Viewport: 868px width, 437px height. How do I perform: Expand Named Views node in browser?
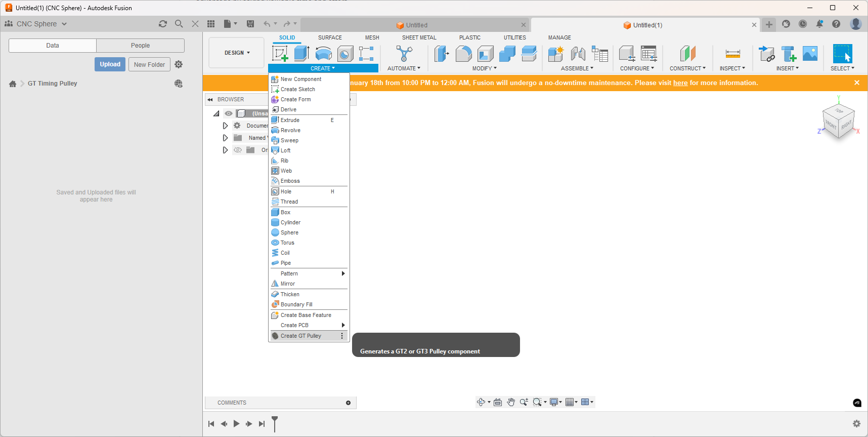click(x=225, y=138)
